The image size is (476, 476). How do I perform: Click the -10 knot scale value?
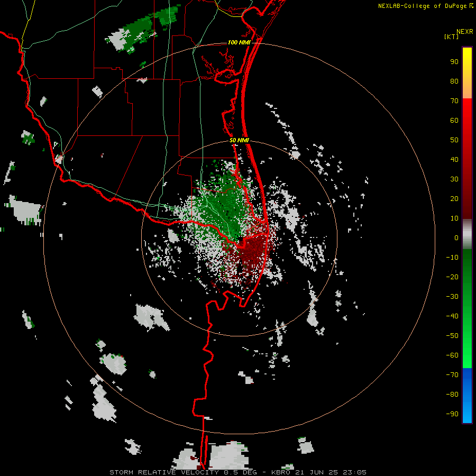coord(452,258)
